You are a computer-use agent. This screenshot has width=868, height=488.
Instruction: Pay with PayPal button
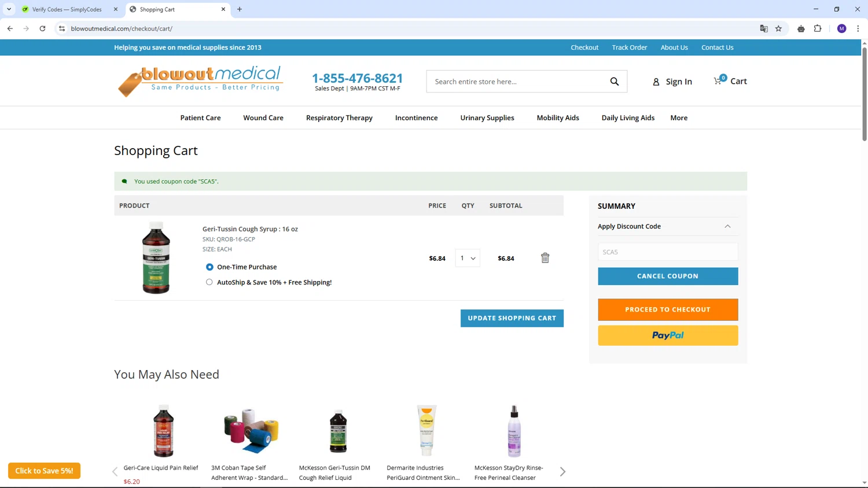668,335
